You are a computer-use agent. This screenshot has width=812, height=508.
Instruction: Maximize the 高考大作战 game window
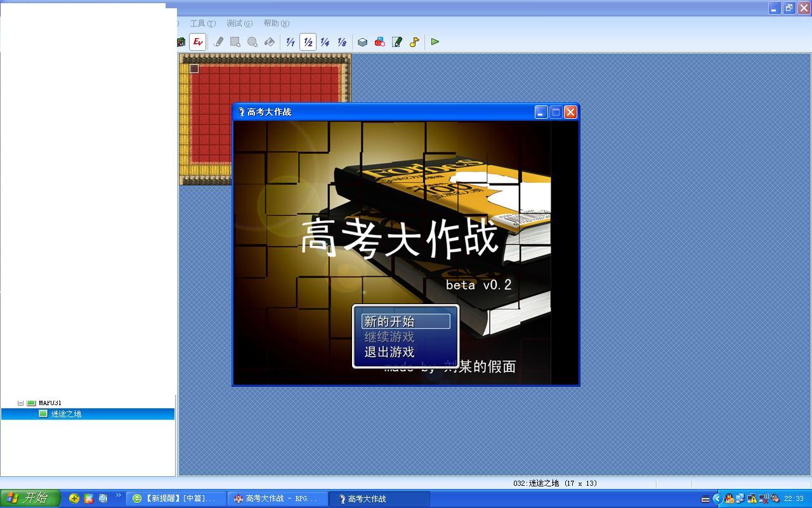556,112
